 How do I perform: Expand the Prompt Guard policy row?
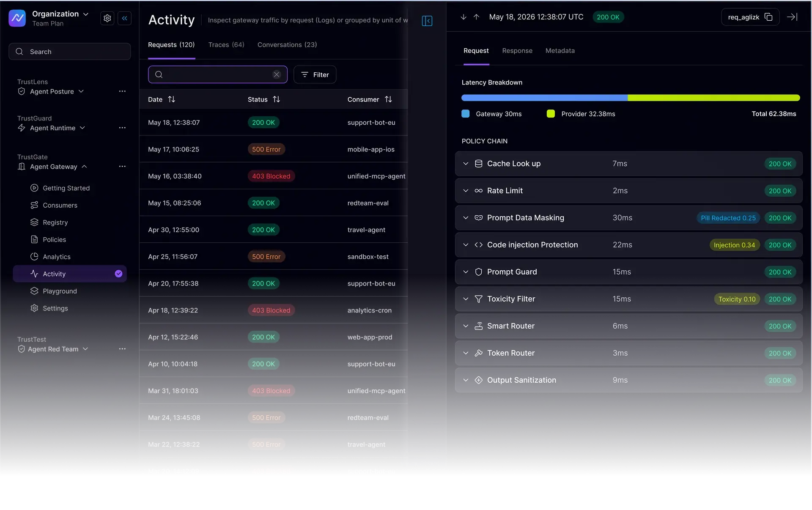tap(466, 272)
